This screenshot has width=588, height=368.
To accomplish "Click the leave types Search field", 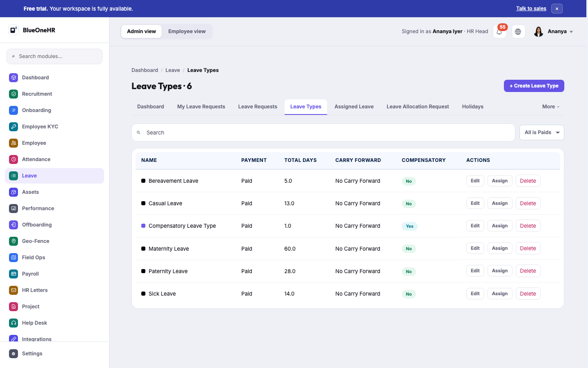I will click(323, 132).
